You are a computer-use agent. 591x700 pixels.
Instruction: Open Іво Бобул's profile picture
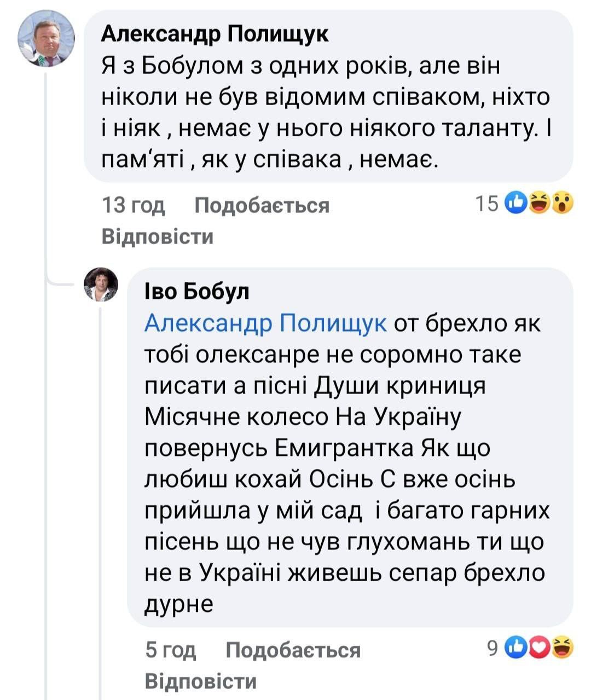(x=101, y=285)
